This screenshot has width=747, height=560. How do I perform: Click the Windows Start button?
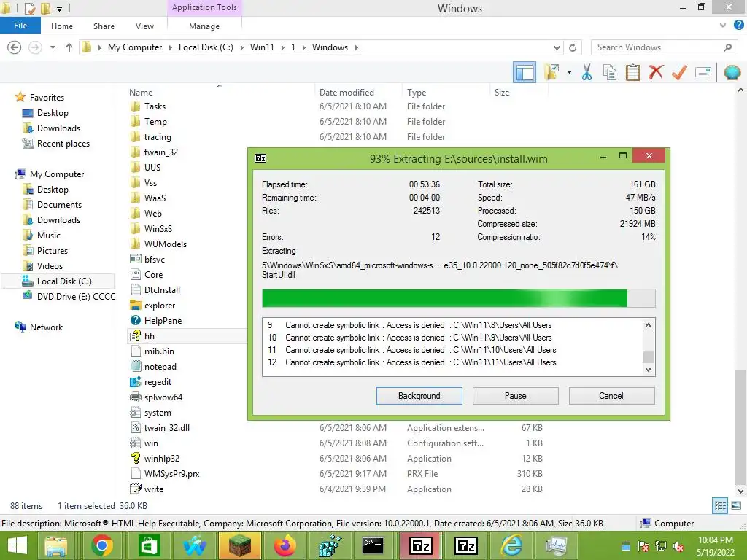(x=18, y=545)
